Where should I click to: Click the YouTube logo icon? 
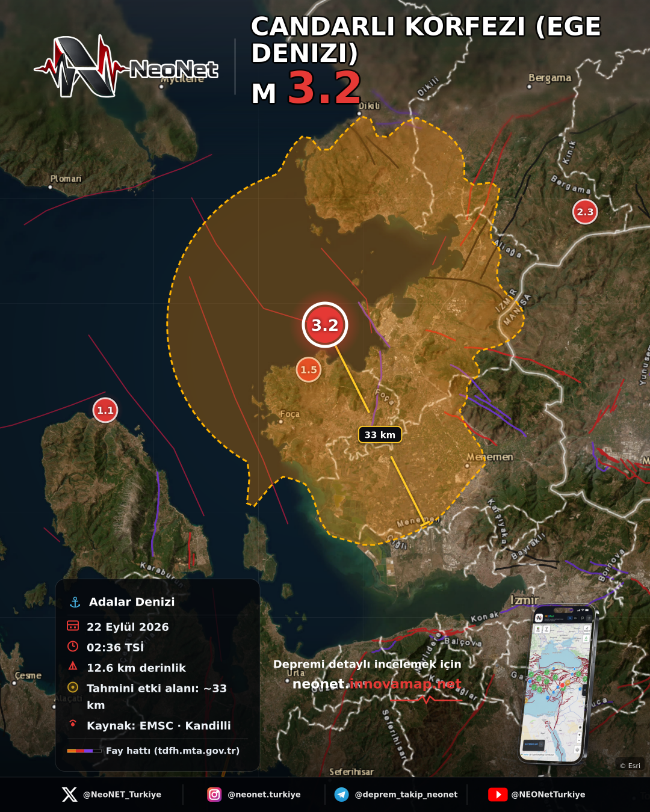(497, 795)
